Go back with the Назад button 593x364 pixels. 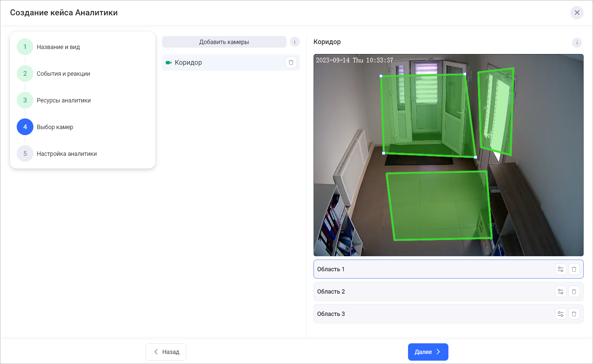(x=166, y=352)
